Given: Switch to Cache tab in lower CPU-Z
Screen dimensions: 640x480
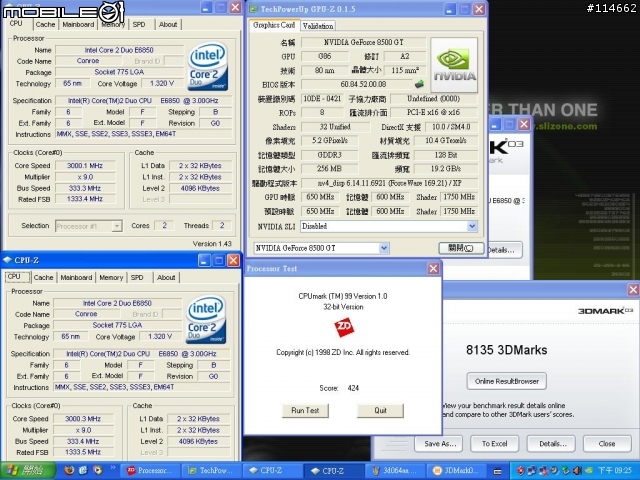Looking at the screenshot, I should pyautogui.click(x=43, y=278).
